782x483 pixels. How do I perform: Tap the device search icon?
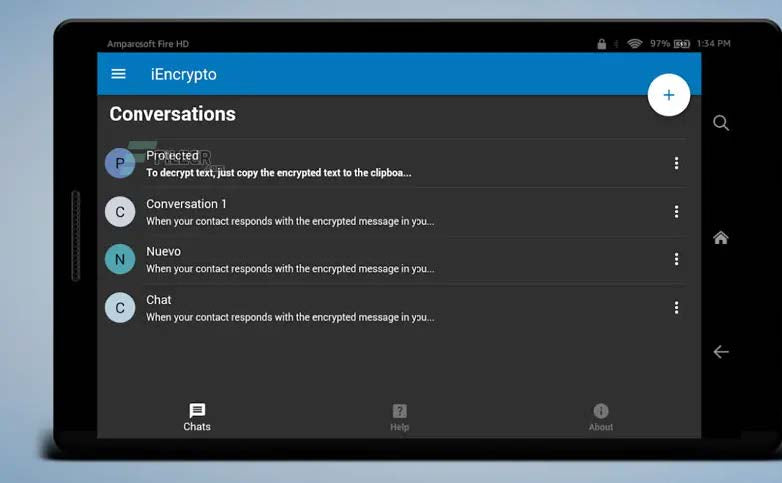pos(721,123)
